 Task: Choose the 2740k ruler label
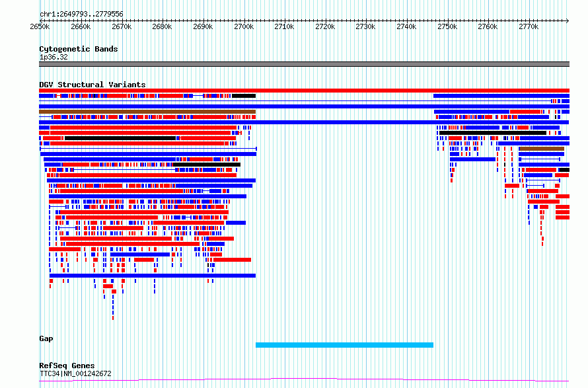click(406, 26)
